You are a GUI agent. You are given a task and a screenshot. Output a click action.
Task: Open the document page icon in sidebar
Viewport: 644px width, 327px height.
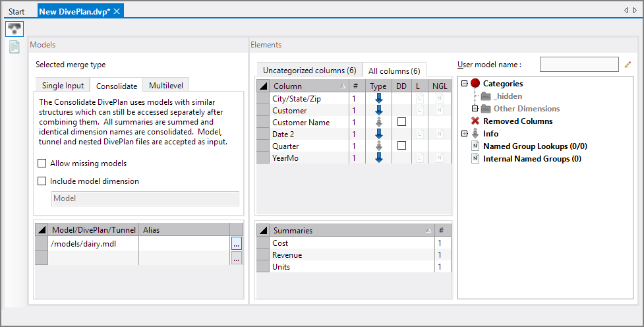[x=15, y=47]
